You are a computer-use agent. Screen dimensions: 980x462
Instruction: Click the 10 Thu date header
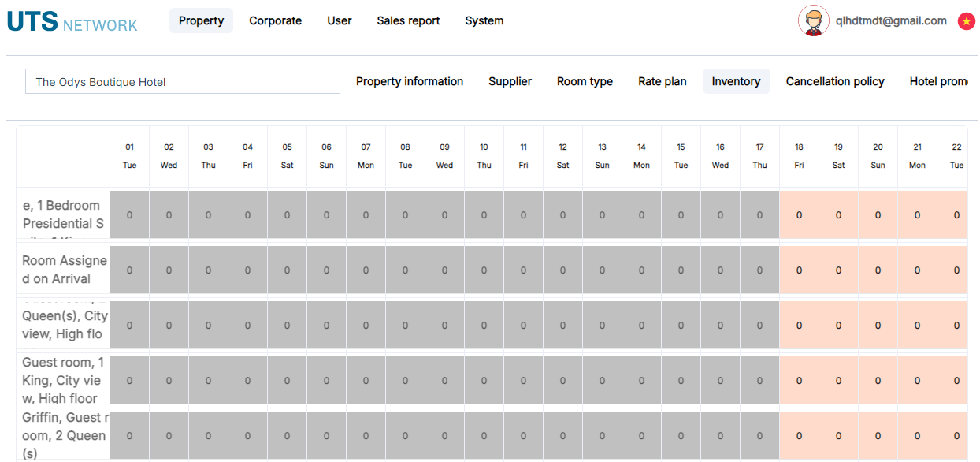point(484,156)
